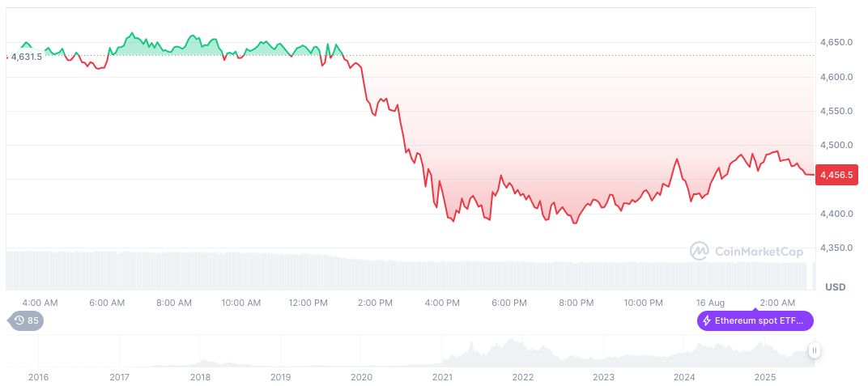Image resolution: width=868 pixels, height=386 pixels.
Task: Select 2021 on the year navigator
Action: [x=442, y=377]
